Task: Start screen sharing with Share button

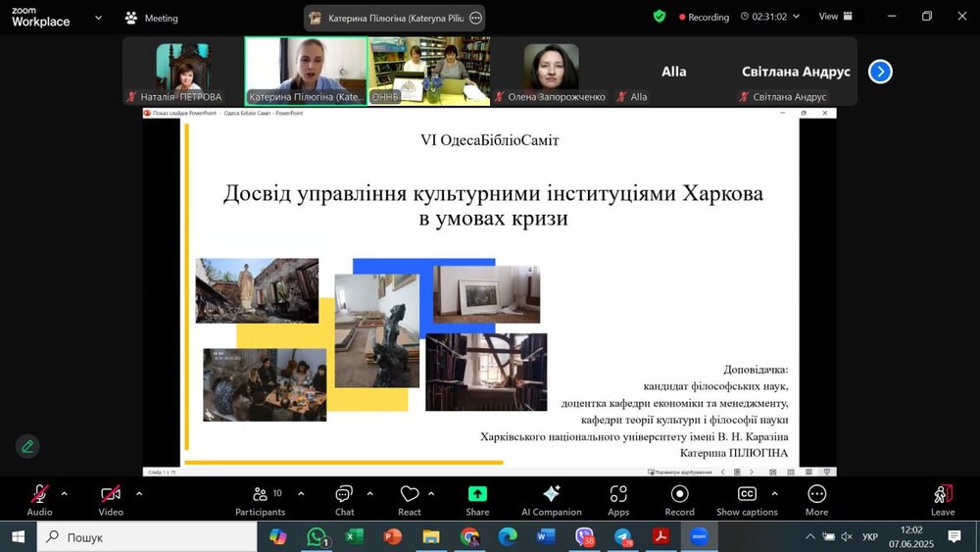Action: click(x=477, y=499)
